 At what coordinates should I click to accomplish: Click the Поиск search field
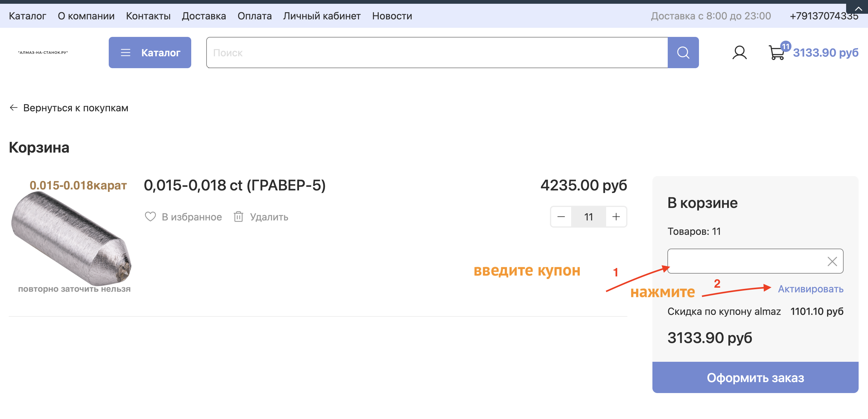click(436, 53)
